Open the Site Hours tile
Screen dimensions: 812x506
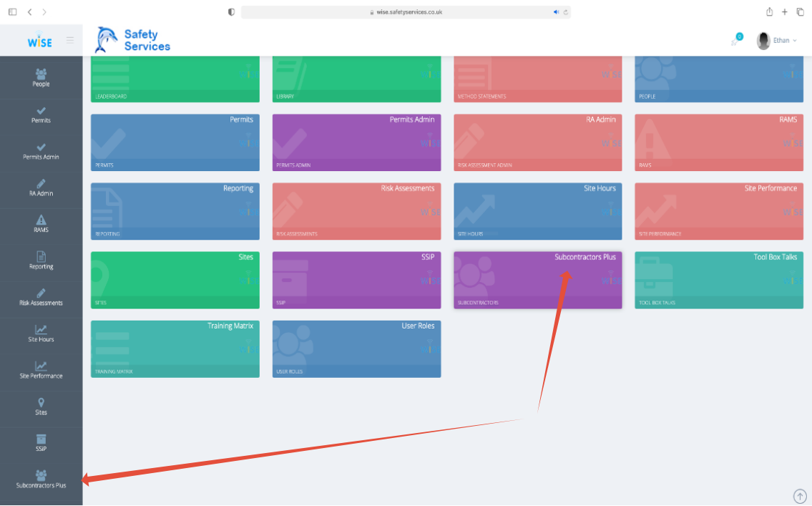tap(538, 211)
